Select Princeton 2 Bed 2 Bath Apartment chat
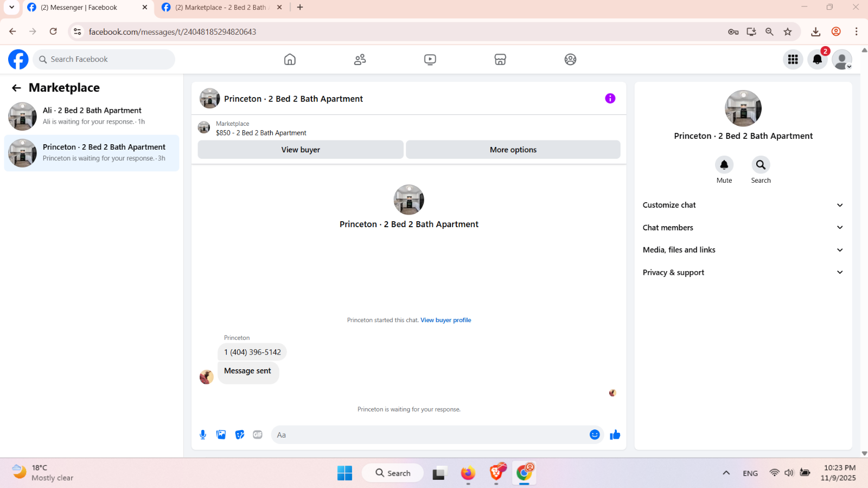 point(92,153)
